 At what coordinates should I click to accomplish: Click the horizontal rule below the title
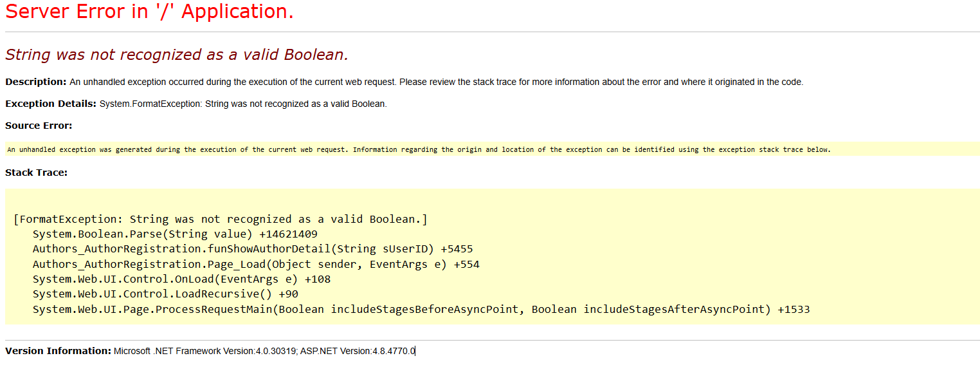tap(492, 32)
